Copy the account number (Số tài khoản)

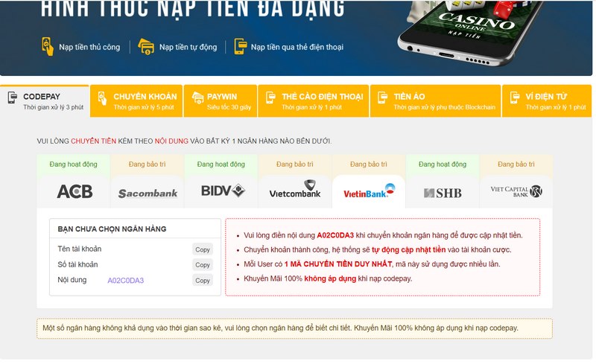(203, 265)
